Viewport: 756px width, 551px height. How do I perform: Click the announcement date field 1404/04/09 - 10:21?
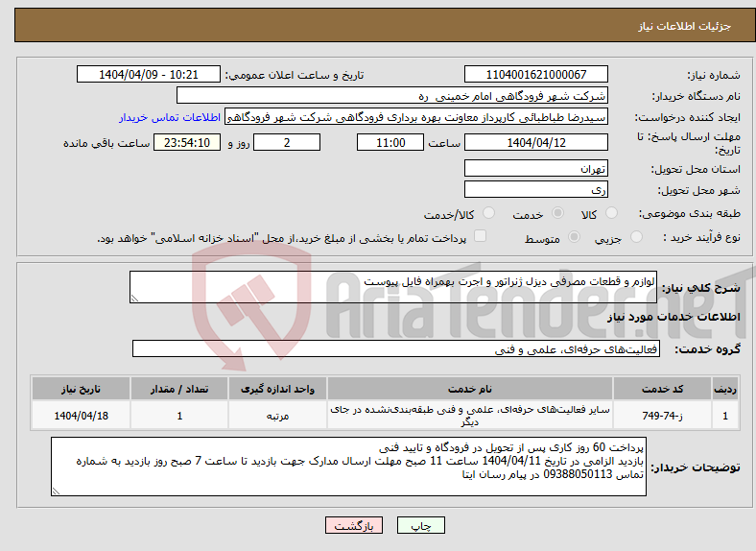[x=149, y=74]
